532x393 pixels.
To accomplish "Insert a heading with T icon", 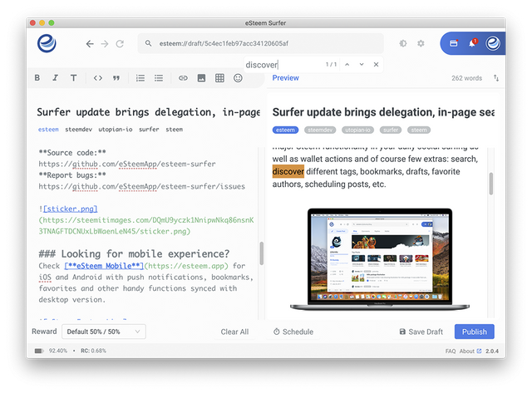I will pyautogui.click(x=73, y=78).
